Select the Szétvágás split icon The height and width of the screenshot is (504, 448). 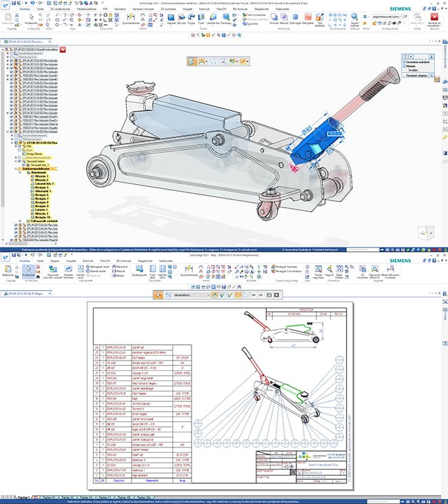click(295, 19)
